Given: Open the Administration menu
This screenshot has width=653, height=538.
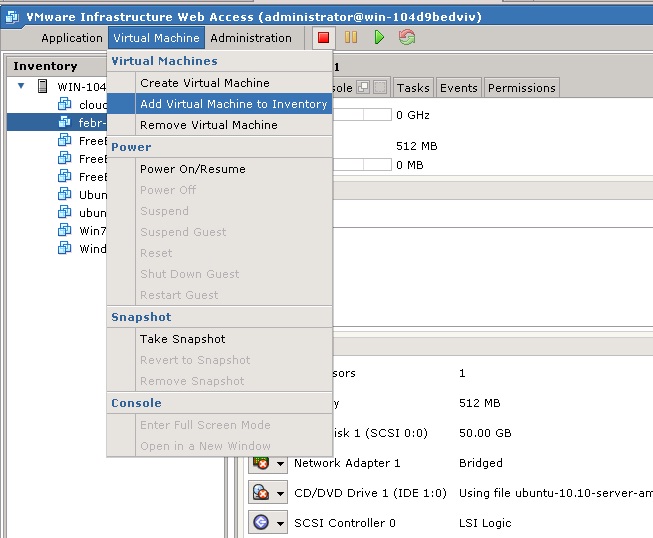Looking at the screenshot, I should pyautogui.click(x=251, y=38).
